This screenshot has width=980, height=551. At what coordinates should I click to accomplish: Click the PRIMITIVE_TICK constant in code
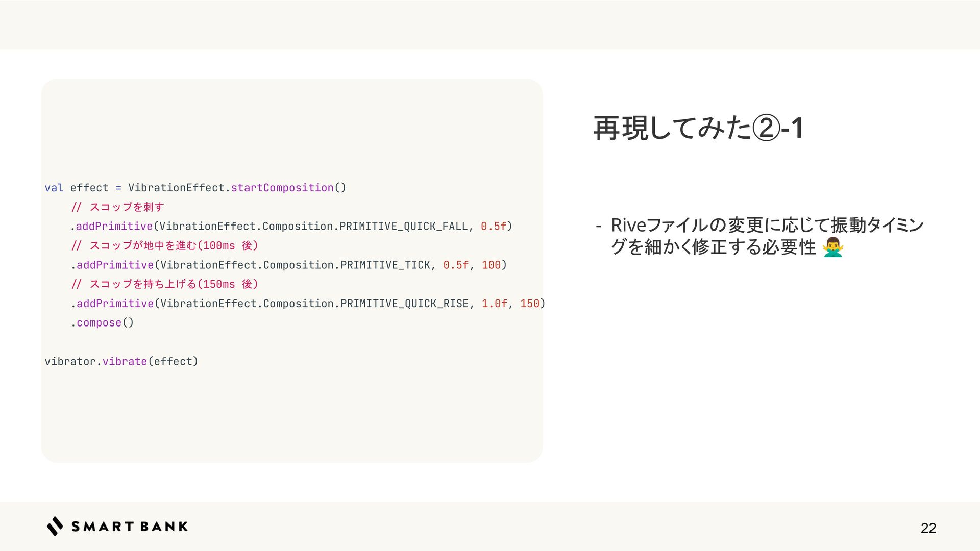coord(385,265)
